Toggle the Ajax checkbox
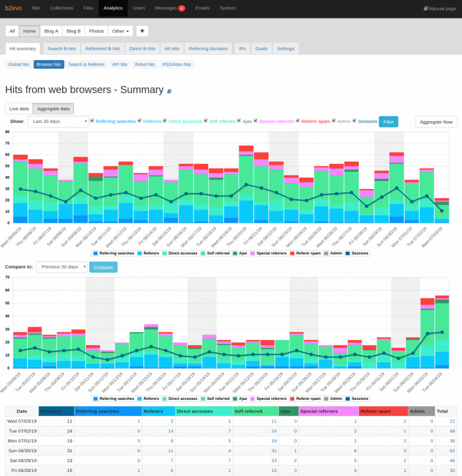The width and height of the screenshot is (462, 476). (239, 120)
